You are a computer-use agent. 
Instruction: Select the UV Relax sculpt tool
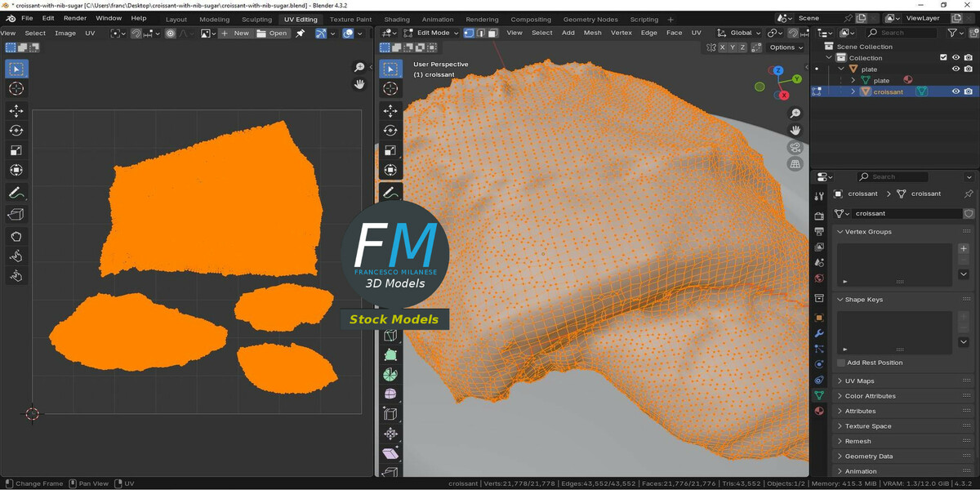point(16,256)
